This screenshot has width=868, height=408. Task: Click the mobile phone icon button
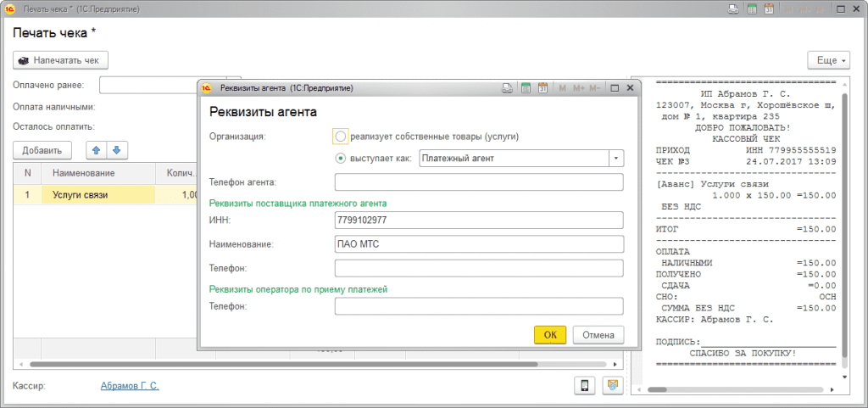584,385
